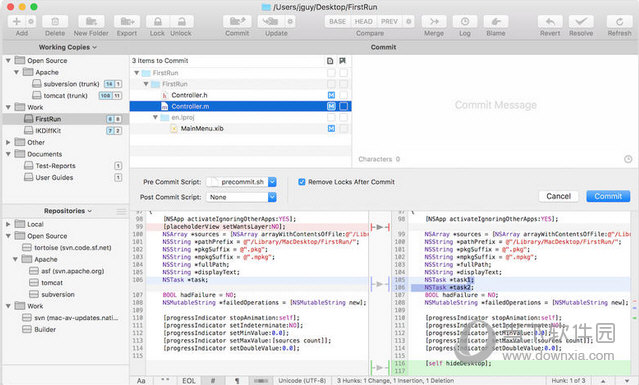
Task: Toggle second checkbox on Controller.m row
Action: point(344,106)
